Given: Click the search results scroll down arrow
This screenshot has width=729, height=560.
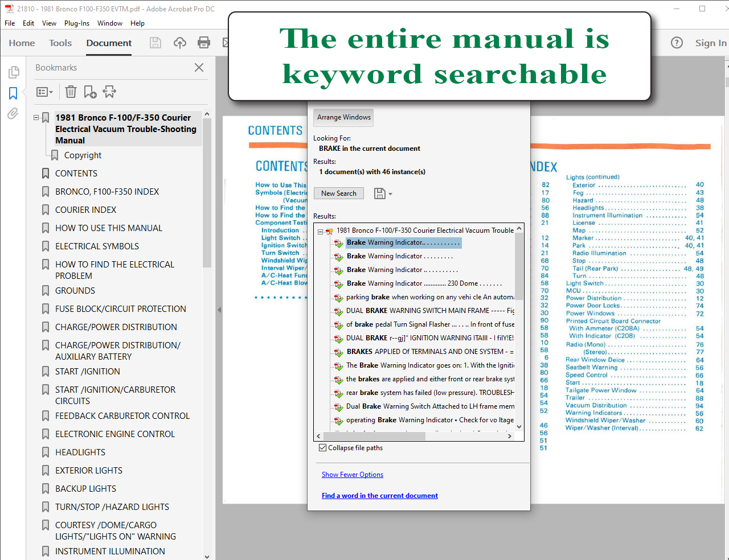Looking at the screenshot, I should (x=519, y=426).
